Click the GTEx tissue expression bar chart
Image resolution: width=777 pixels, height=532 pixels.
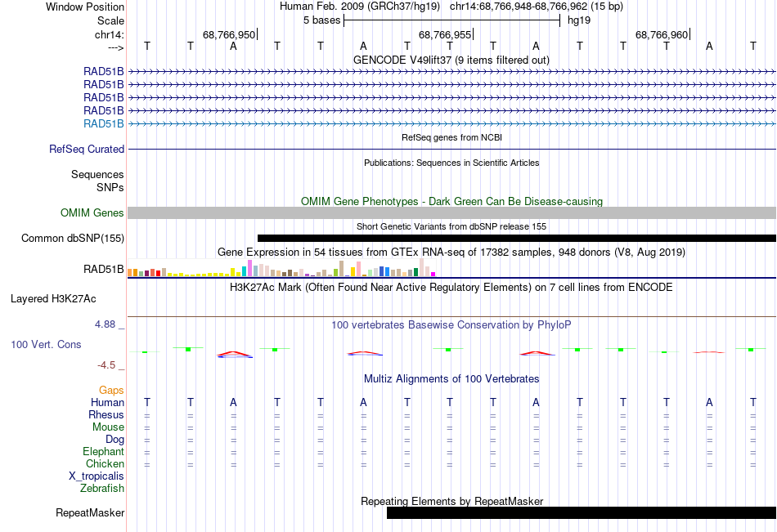point(281,267)
